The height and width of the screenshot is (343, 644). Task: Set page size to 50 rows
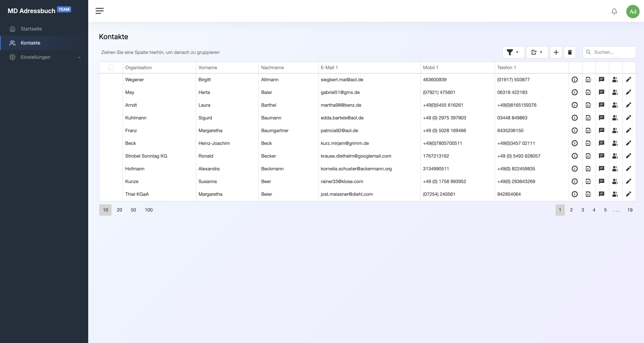coord(133,210)
